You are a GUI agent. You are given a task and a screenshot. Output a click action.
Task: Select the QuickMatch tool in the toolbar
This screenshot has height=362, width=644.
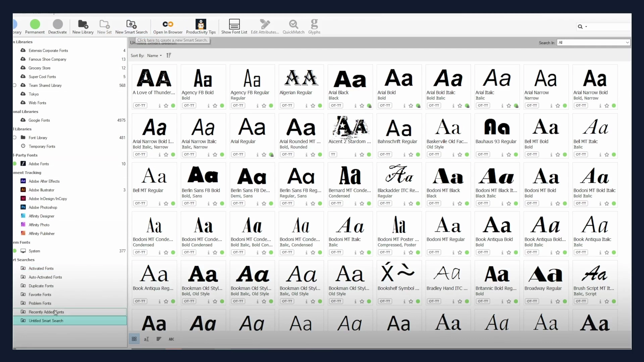pos(293,27)
